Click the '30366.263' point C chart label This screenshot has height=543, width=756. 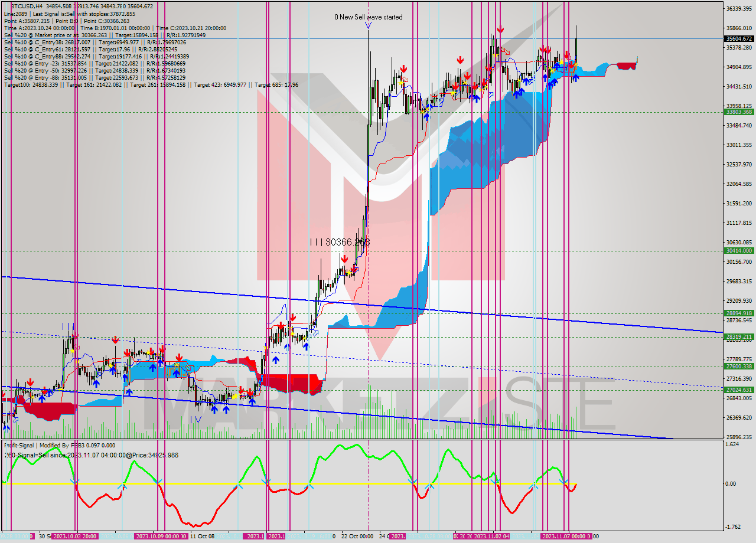point(340,242)
